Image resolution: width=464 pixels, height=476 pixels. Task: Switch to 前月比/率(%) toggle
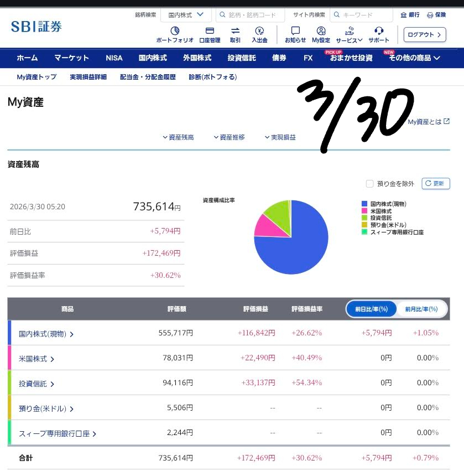pos(421,309)
